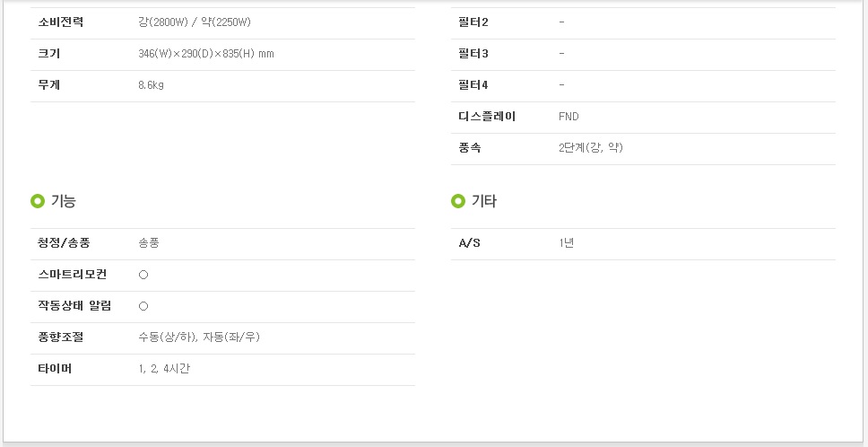Click the A/S row label

[470, 243]
